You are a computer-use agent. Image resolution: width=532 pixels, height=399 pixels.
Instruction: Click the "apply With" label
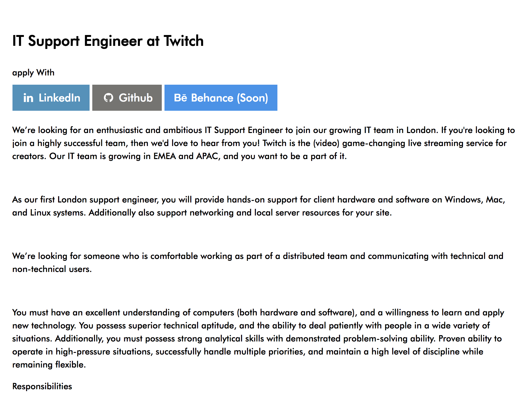click(33, 73)
